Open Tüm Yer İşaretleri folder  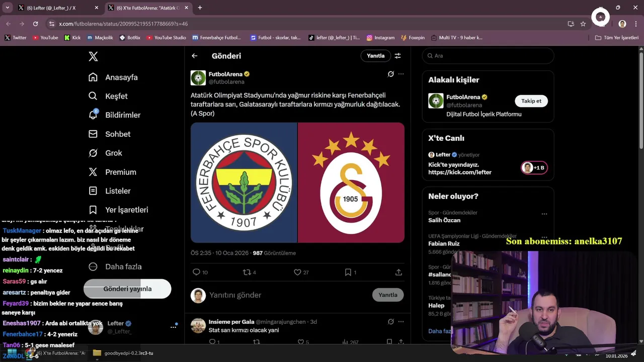[x=617, y=38]
